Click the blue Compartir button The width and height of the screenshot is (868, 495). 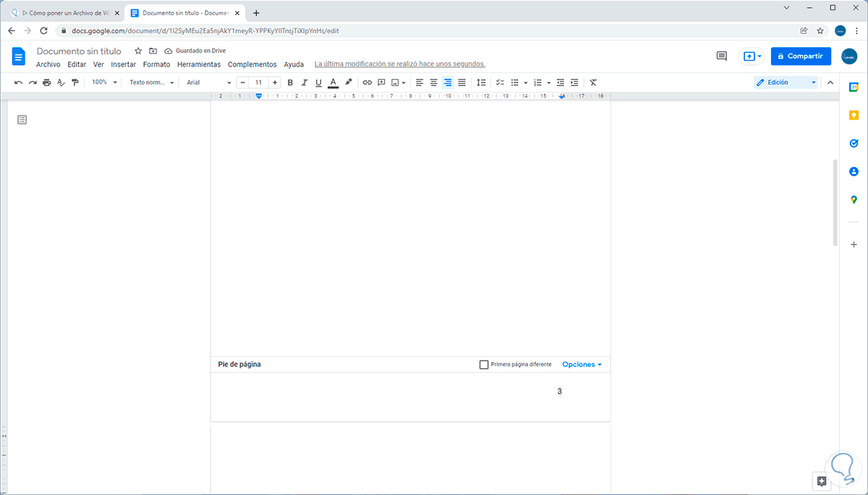[801, 56]
